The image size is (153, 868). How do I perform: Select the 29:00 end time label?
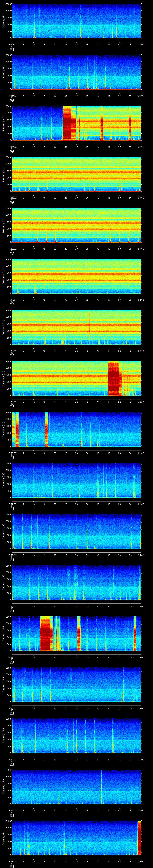pos(141,351)
